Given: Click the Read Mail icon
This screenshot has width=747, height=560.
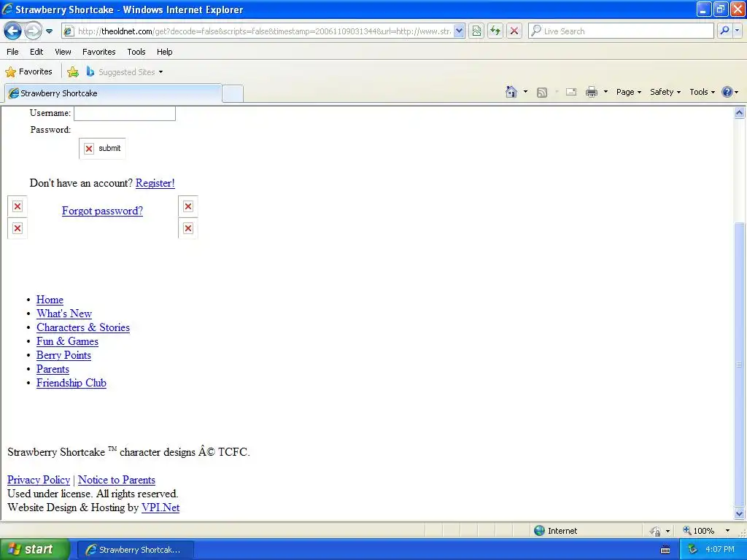Looking at the screenshot, I should pyautogui.click(x=571, y=92).
